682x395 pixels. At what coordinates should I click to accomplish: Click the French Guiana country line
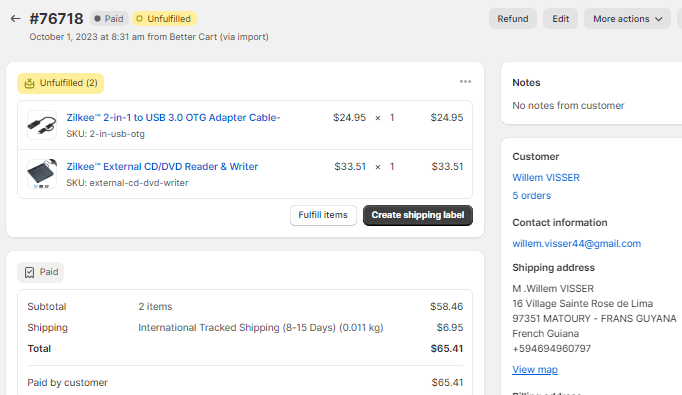pyautogui.click(x=545, y=334)
